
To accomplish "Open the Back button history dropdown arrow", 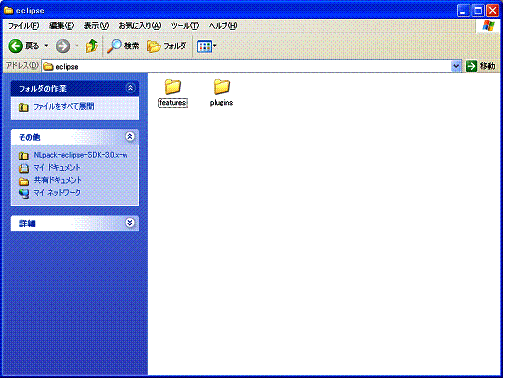I will tap(46, 46).
